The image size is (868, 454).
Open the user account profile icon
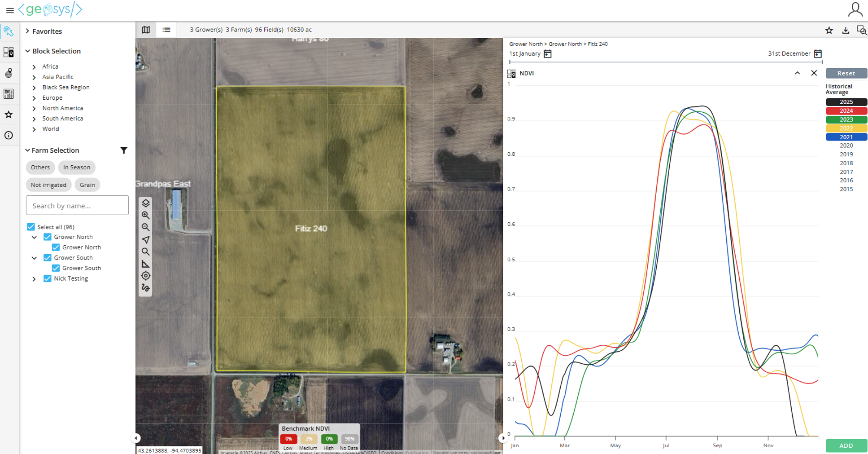point(855,9)
